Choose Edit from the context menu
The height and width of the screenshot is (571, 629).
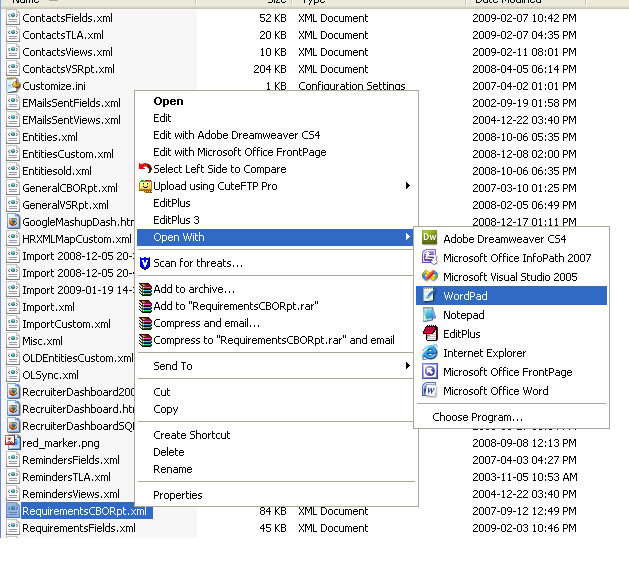coord(162,118)
